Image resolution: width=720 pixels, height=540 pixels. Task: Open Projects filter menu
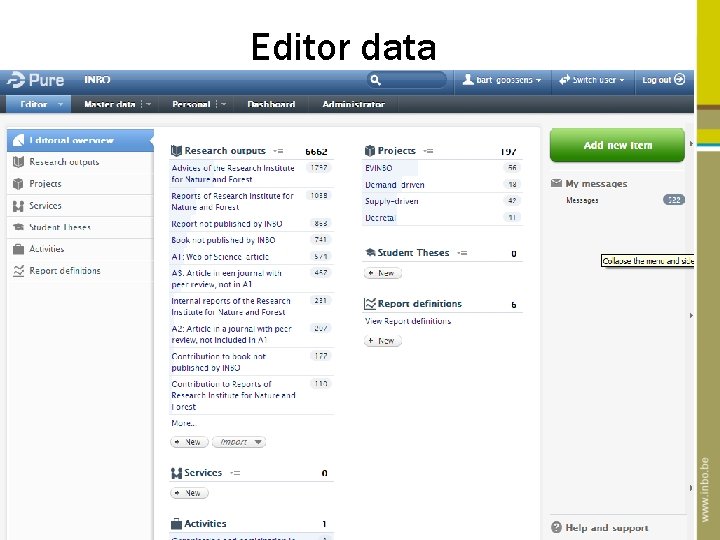(x=428, y=151)
